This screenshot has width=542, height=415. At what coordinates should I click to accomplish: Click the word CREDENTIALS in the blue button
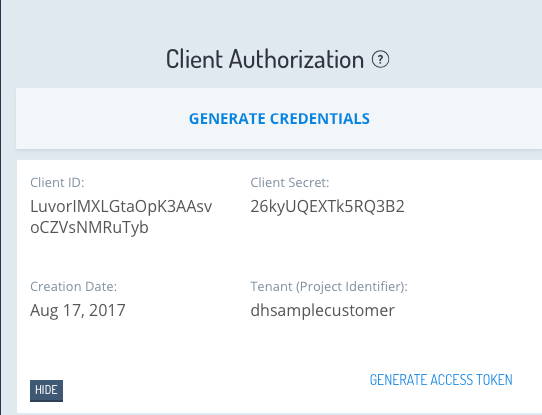click(x=320, y=119)
